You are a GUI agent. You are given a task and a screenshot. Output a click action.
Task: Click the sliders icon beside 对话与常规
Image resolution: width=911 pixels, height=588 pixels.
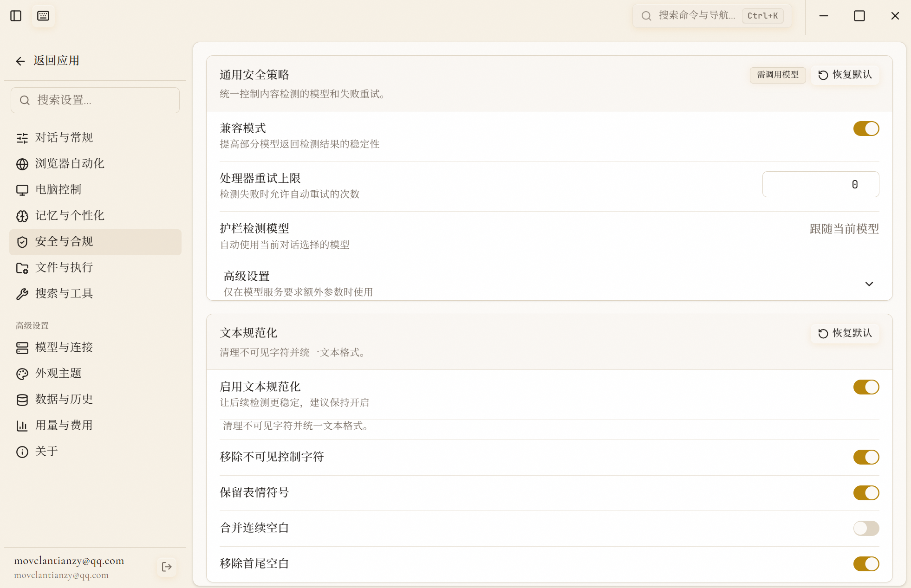tap(22, 138)
